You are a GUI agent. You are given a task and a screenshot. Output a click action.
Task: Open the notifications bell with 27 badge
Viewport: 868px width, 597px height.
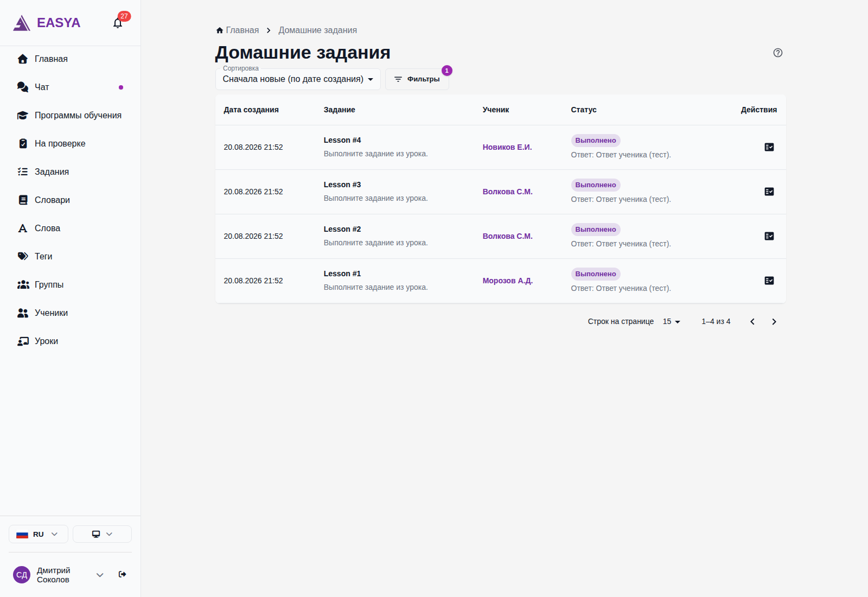[x=118, y=23]
